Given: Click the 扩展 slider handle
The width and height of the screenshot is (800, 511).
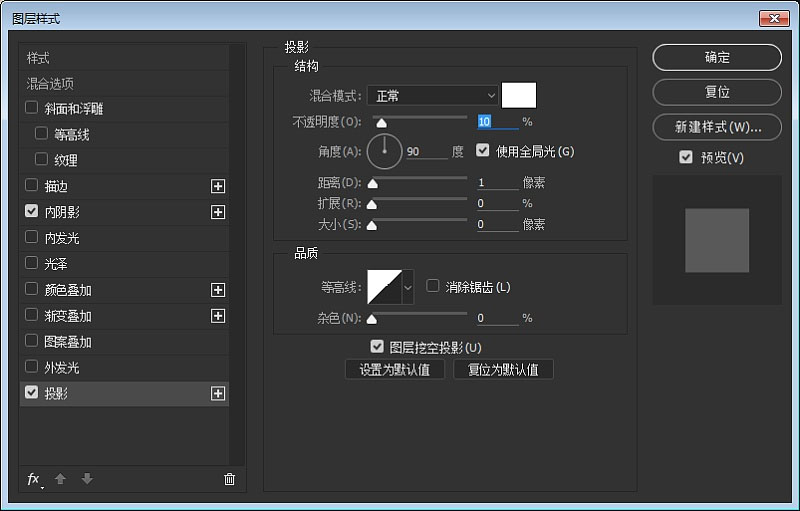Looking at the screenshot, I should (372, 205).
